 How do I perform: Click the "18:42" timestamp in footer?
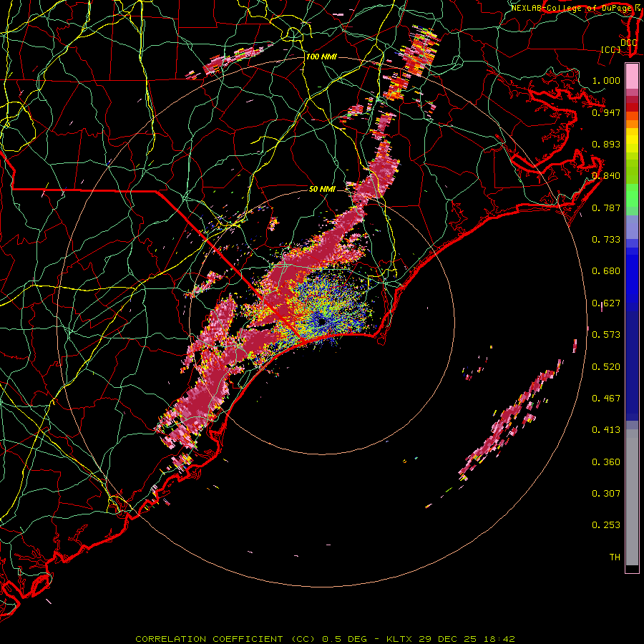499,639
